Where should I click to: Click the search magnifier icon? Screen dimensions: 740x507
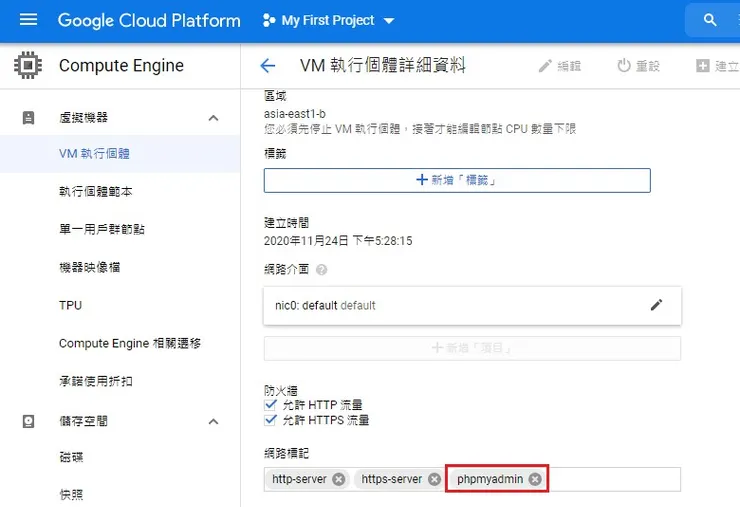(x=710, y=20)
